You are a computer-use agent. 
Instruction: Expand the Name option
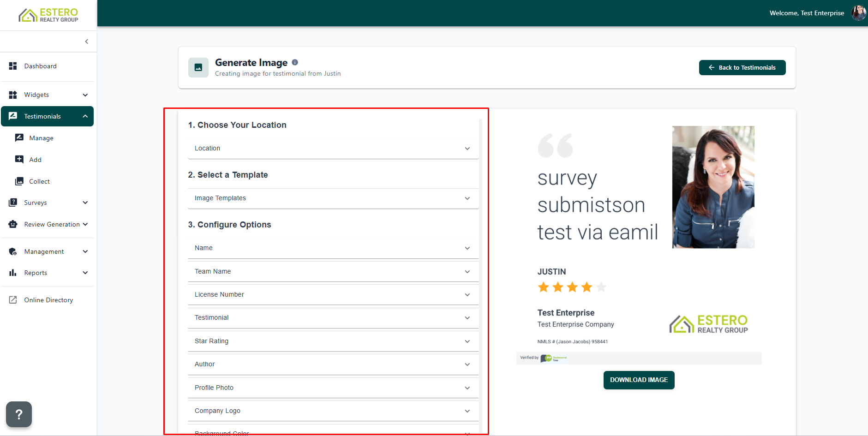pos(333,248)
